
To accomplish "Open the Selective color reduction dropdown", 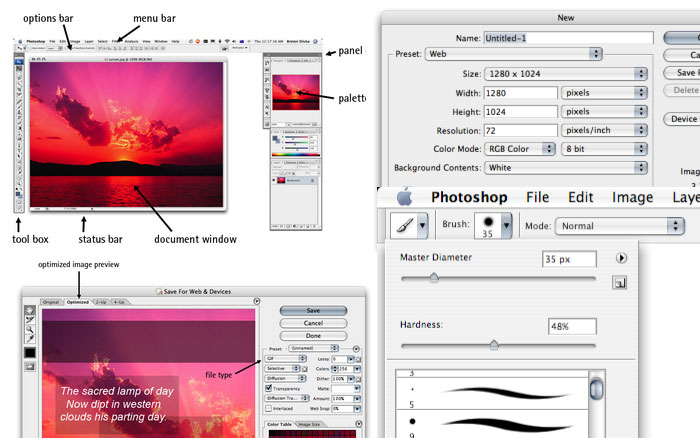I will tap(283, 368).
